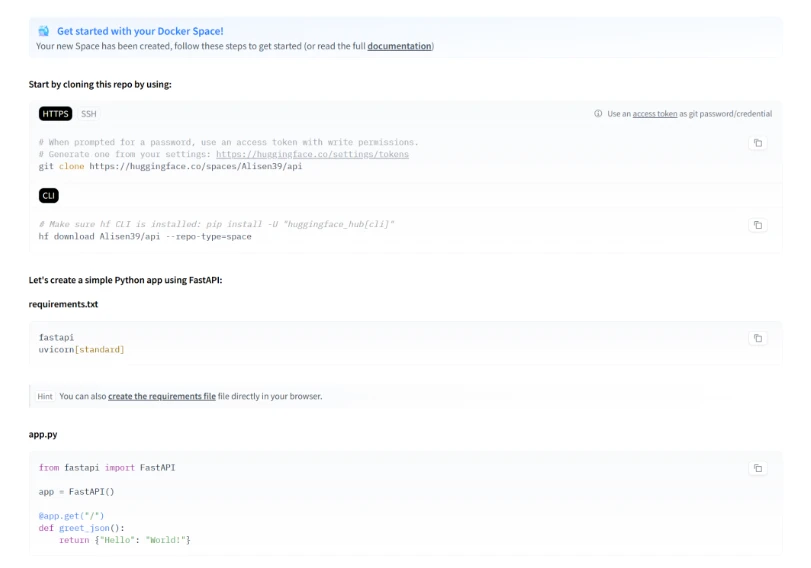Switch to the SSH clone tab
The width and height of the screenshot is (811, 568).
pos(89,114)
